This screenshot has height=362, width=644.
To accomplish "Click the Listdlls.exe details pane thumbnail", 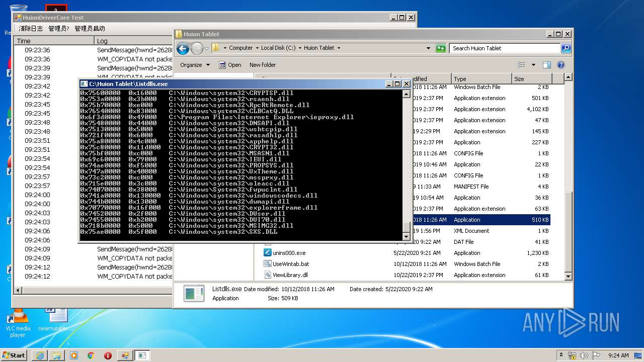I will point(194,294).
